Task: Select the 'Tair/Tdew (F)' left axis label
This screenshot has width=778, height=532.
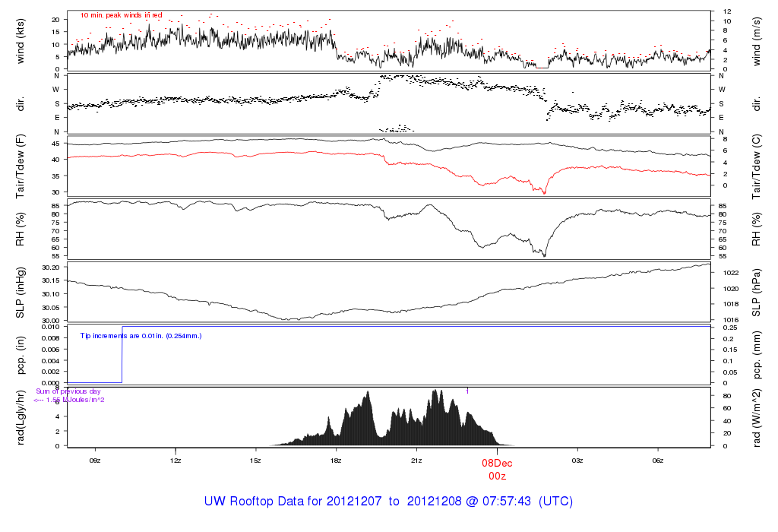Action: 21,166
